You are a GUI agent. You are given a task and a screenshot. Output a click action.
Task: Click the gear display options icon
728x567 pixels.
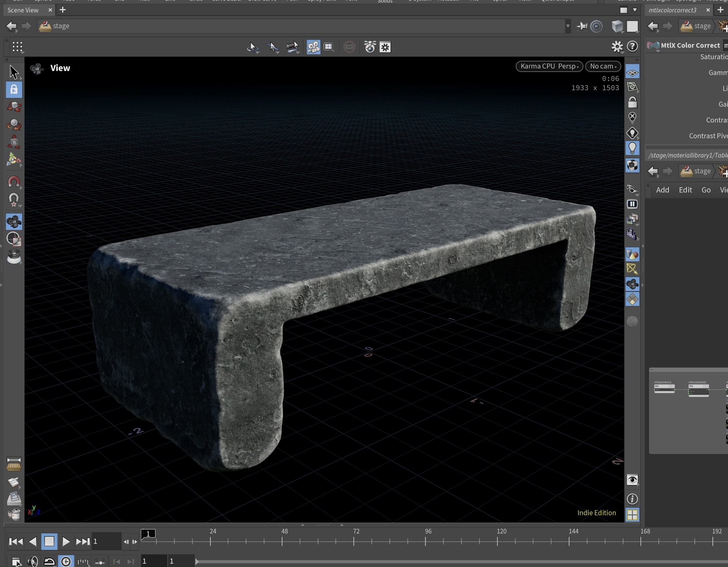coord(617,47)
